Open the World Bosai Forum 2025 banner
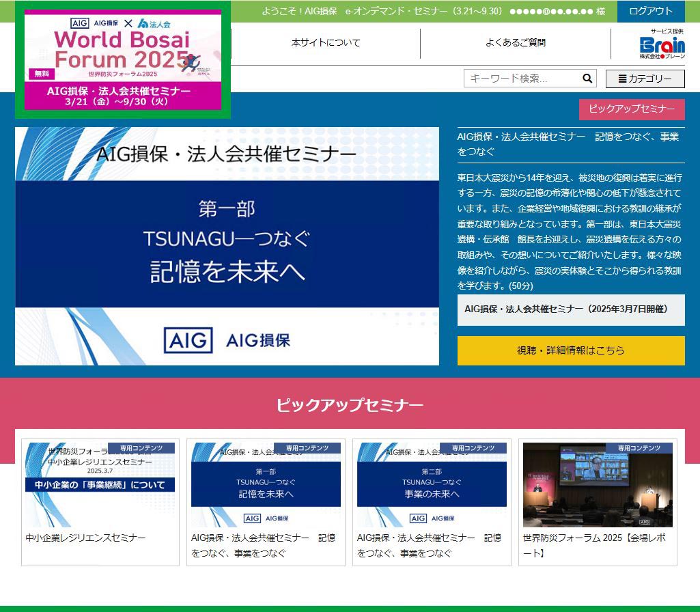 pyautogui.click(x=123, y=60)
